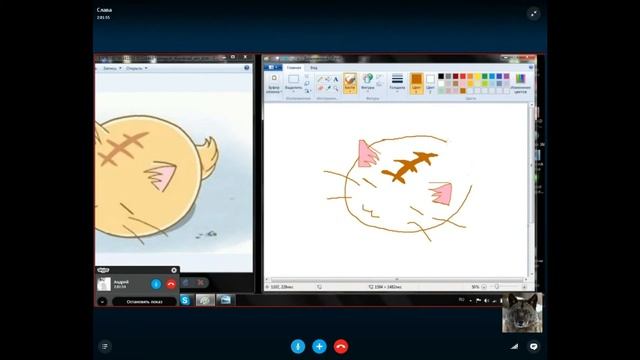Screen dimensions: 640x360
Task: Click the Resize icon in Paint's image group
Action: [x=307, y=84]
